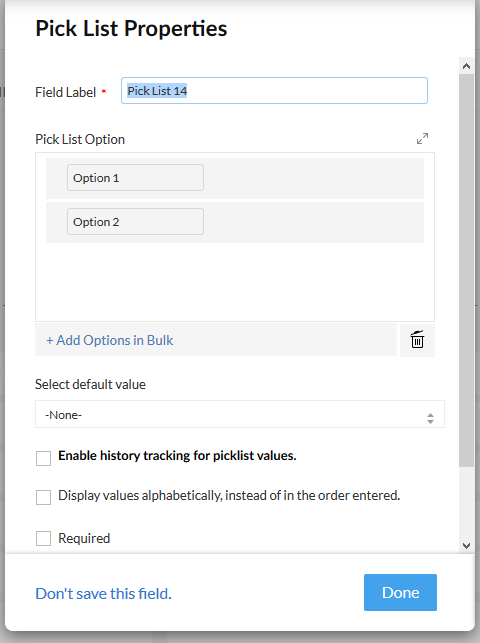The width and height of the screenshot is (480, 643).
Task: Click scrollbar up arrow
Action: [466, 66]
